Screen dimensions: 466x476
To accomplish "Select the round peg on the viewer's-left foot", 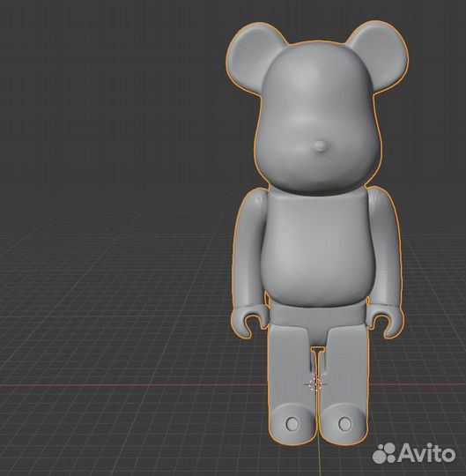I will (292, 423).
